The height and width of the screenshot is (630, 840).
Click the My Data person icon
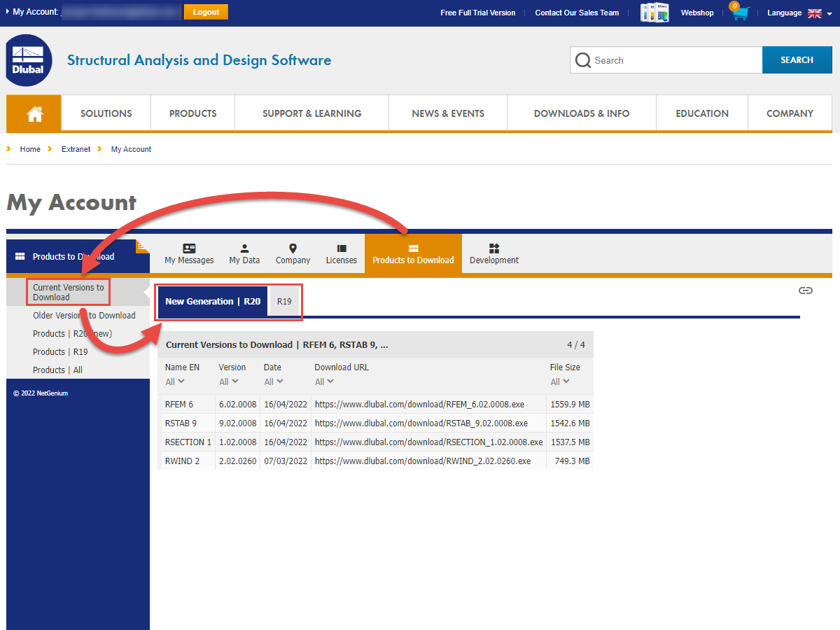coord(244,248)
